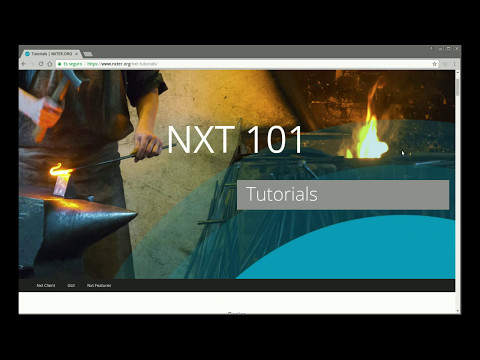The image size is (480, 360).
Task: Maximize the browser window
Action: click(449, 49)
